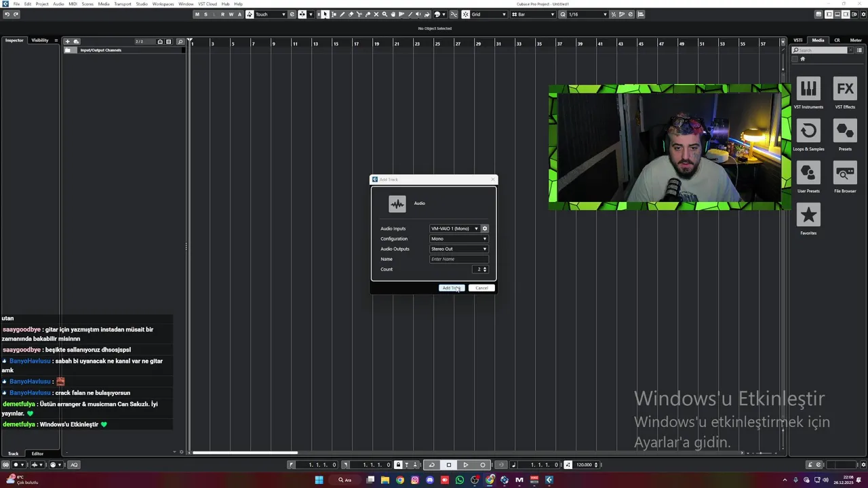Image resolution: width=868 pixels, height=488 pixels.
Task: Click the find tracks search icon
Action: click(x=180, y=41)
